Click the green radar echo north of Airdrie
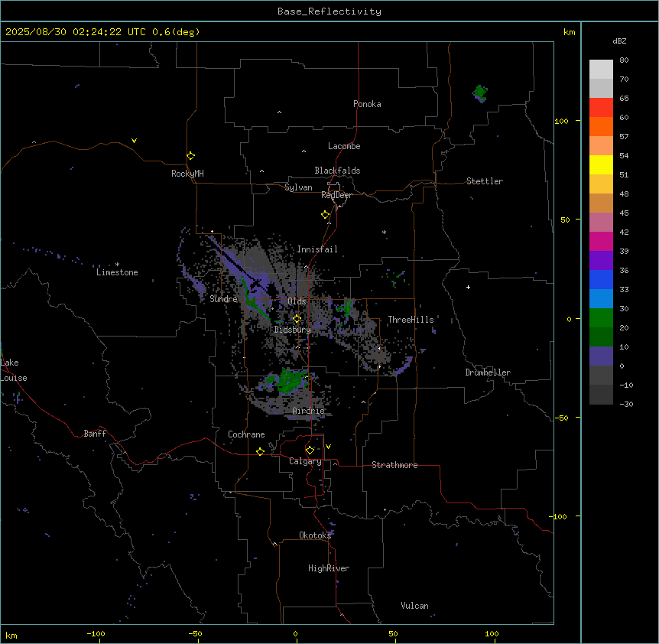 (290, 381)
